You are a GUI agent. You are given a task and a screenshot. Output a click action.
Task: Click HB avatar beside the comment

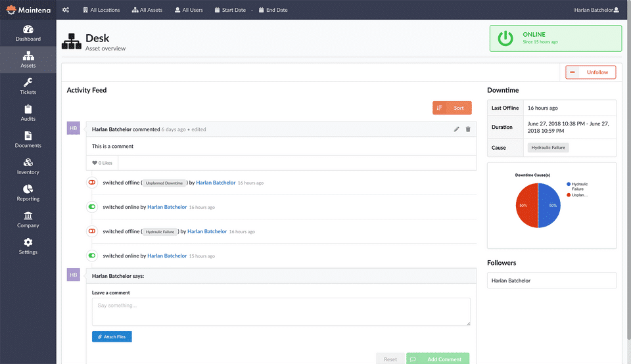(73, 128)
